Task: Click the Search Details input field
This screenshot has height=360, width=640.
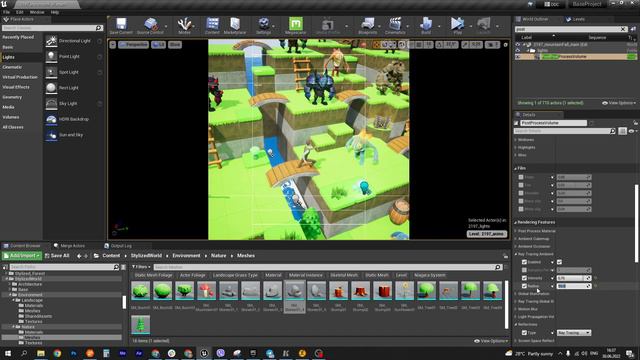Action: (564, 131)
